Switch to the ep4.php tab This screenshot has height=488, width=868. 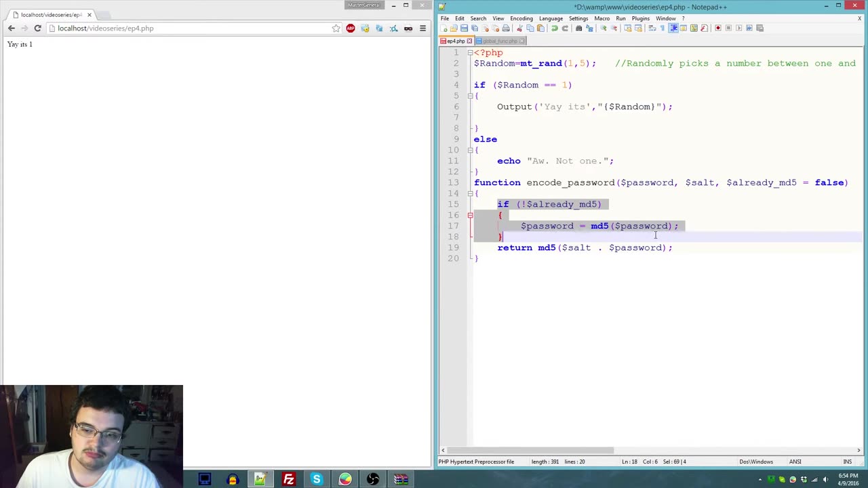[456, 41]
